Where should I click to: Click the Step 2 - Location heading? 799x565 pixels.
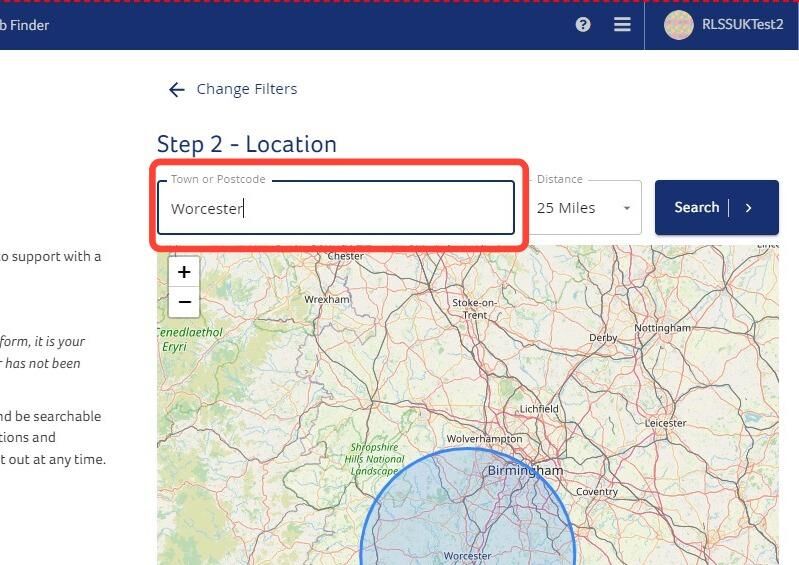[247, 144]
